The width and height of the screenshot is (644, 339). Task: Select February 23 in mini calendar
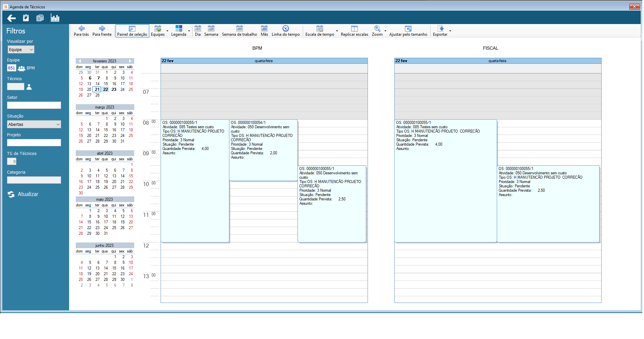click(114, 90)
